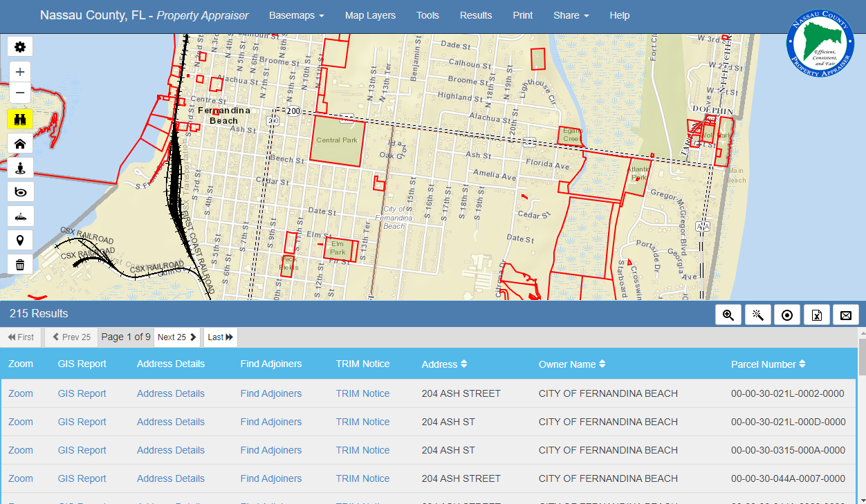866x504 pixels.
Task: Select the street-view pegman tool
Action: (x=19, y=167)
